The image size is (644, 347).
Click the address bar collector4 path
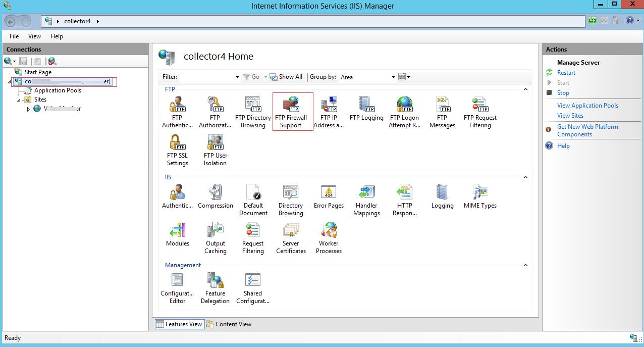coord(77,21)
